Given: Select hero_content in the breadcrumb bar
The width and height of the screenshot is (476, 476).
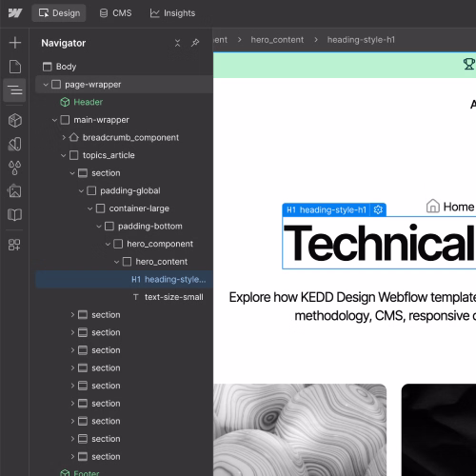Looking at the screenshot, I should 277,40.
